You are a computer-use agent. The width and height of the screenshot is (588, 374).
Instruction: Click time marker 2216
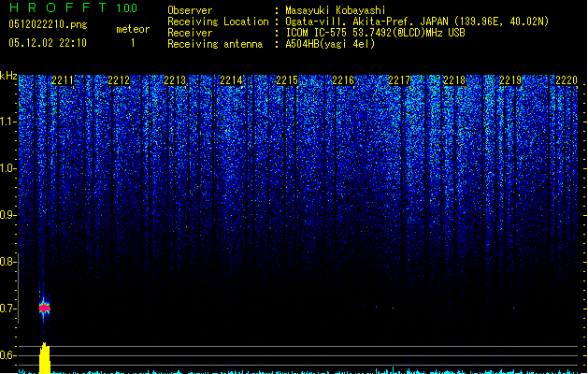pos(343,80)
